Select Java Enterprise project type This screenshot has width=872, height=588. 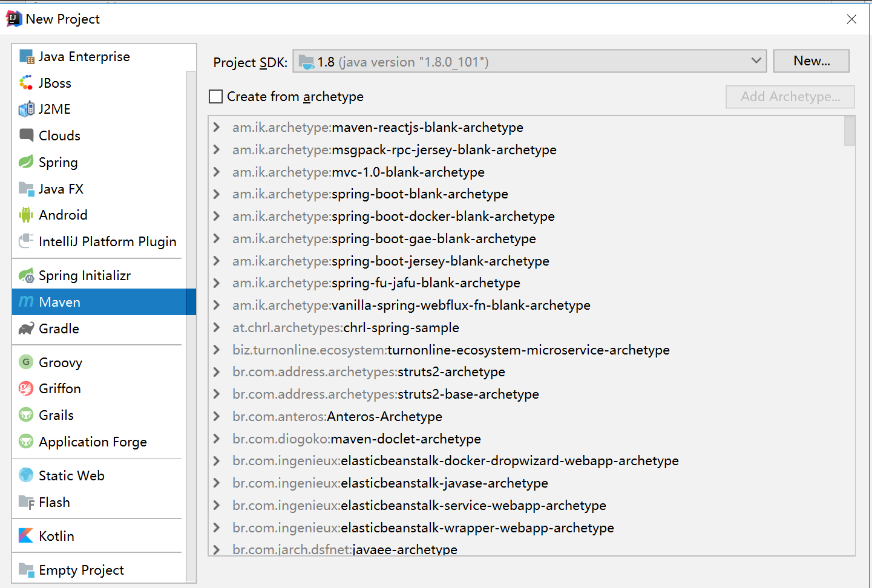(x=99, y=57)
